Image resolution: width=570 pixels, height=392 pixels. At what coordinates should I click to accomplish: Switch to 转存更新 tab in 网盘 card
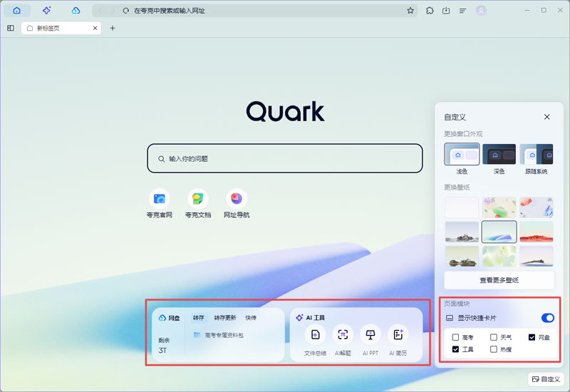225,318
